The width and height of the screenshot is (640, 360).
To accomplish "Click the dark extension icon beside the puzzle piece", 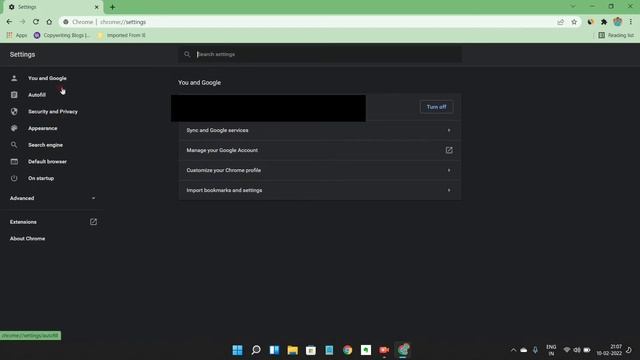I will click(591, 22).
